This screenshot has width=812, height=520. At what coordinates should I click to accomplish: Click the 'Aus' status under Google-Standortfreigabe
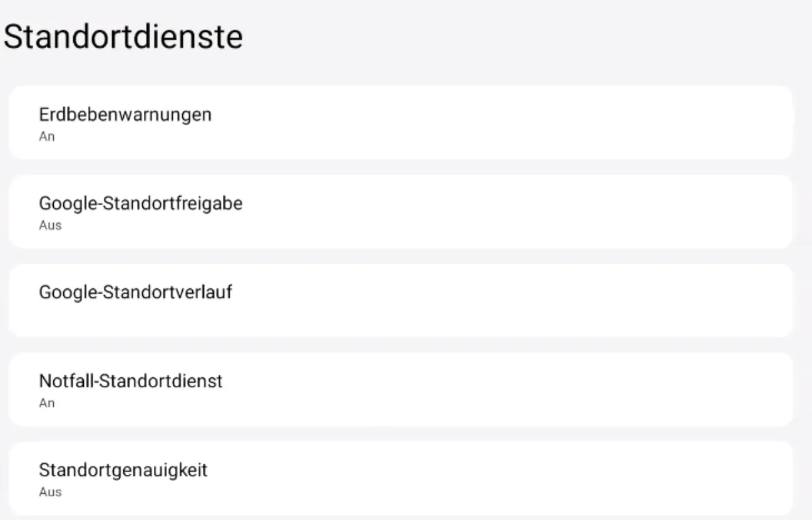(x=50, y=226)
